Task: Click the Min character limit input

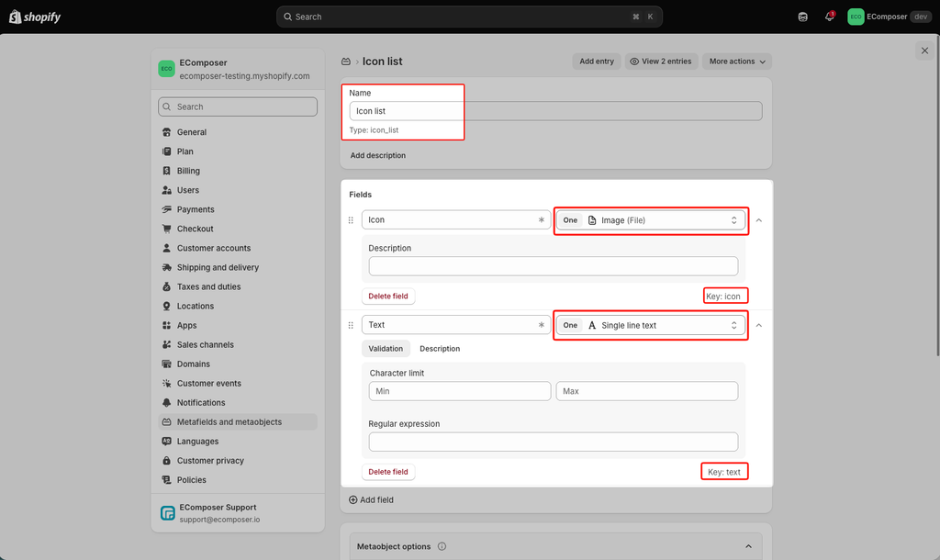Action: click(460, 391)
